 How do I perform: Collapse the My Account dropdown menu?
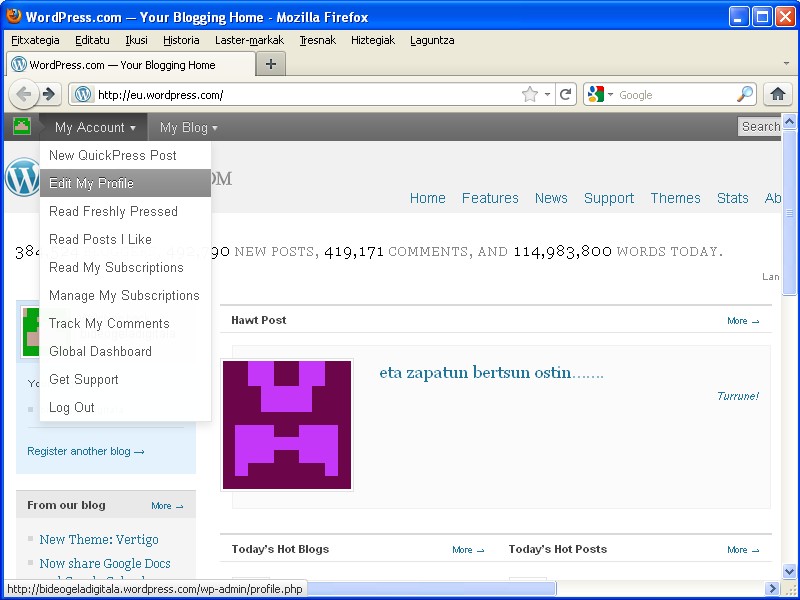(95, 127)
